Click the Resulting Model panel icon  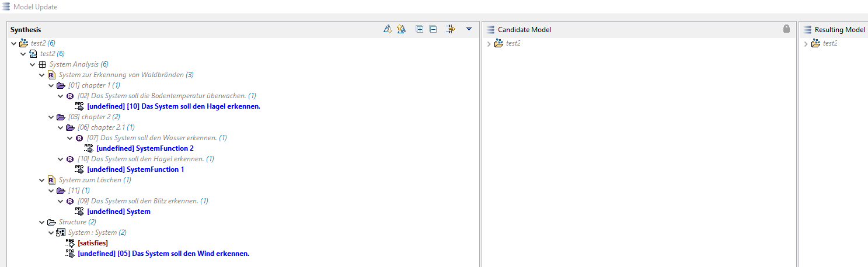tap(808, 29)
